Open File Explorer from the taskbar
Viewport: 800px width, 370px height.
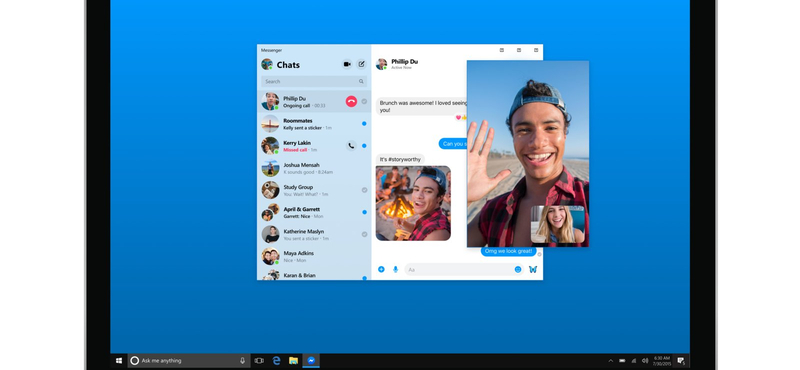[293, 361]
